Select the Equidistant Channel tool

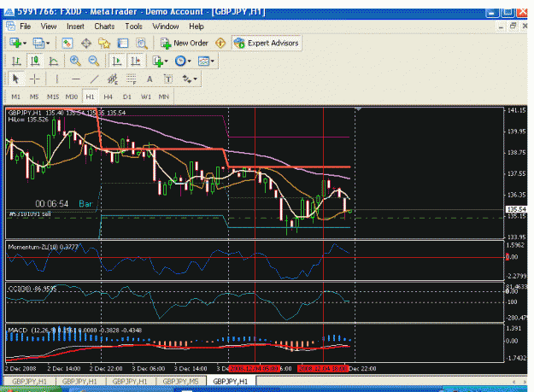point(113,79)
